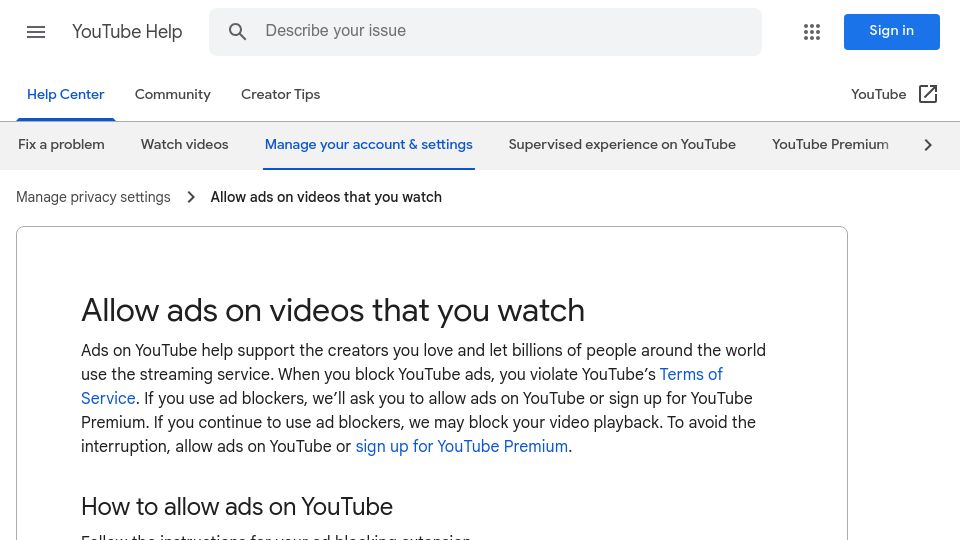Open the Google apps grid

[x=812, y=32]
